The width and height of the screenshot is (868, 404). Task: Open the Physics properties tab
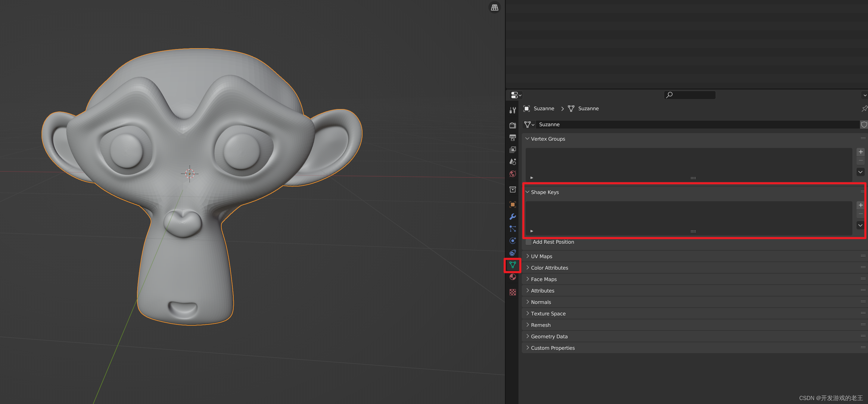pos(512,241)
